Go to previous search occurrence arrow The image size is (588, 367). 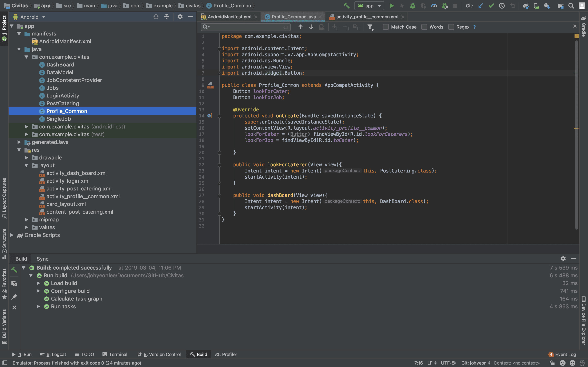(300, 27)
